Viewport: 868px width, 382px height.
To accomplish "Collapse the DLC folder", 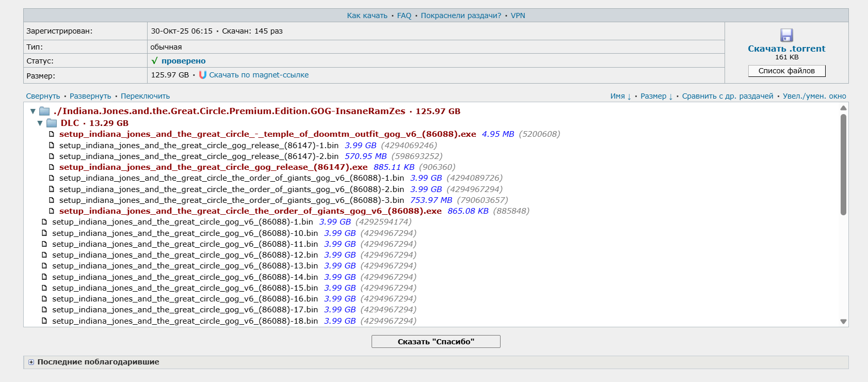I will (x=40, y=123).
